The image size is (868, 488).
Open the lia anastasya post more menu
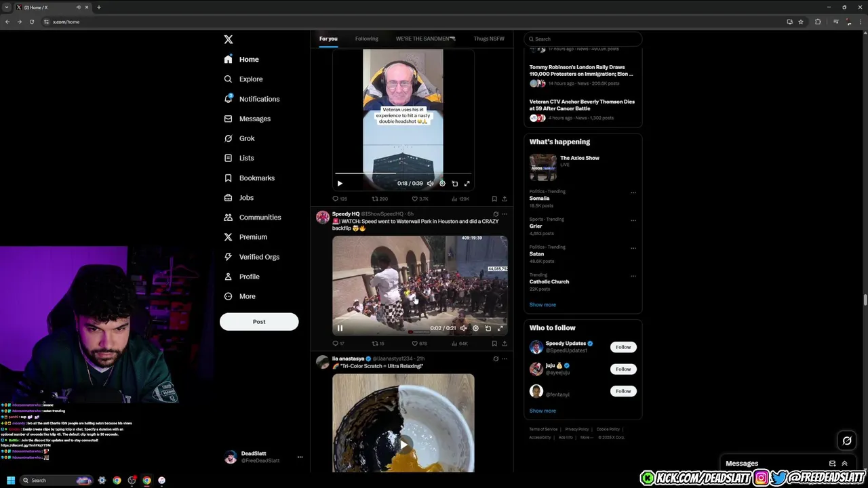(x=505, y=359)
